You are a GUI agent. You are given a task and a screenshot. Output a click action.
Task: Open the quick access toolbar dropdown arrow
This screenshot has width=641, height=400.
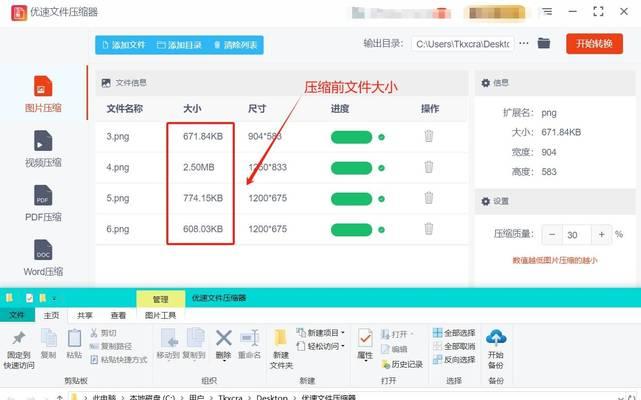(x=54, y=299)
